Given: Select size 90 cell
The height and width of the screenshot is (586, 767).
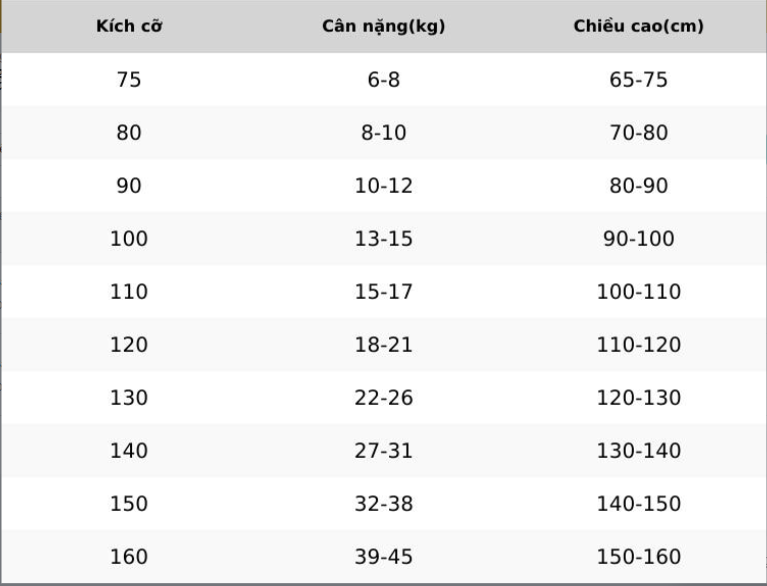Looking at the screenshot, I should click(x=129, y=185).
